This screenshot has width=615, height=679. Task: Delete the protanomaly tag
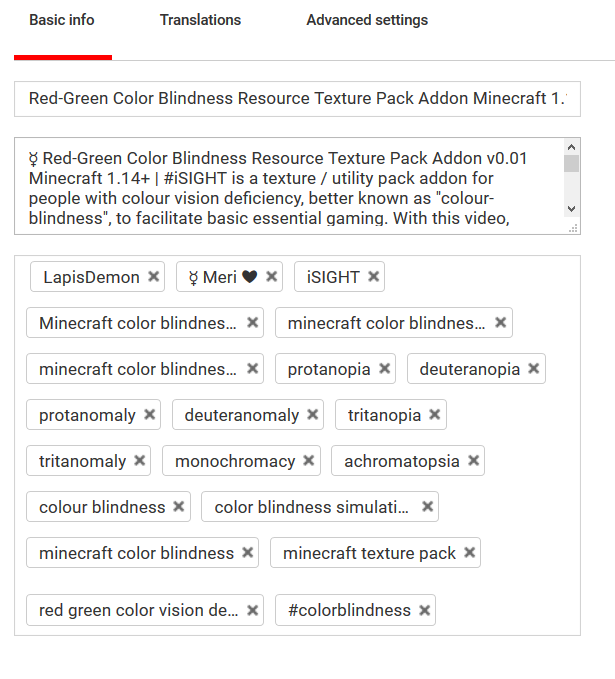pos(149,414)
